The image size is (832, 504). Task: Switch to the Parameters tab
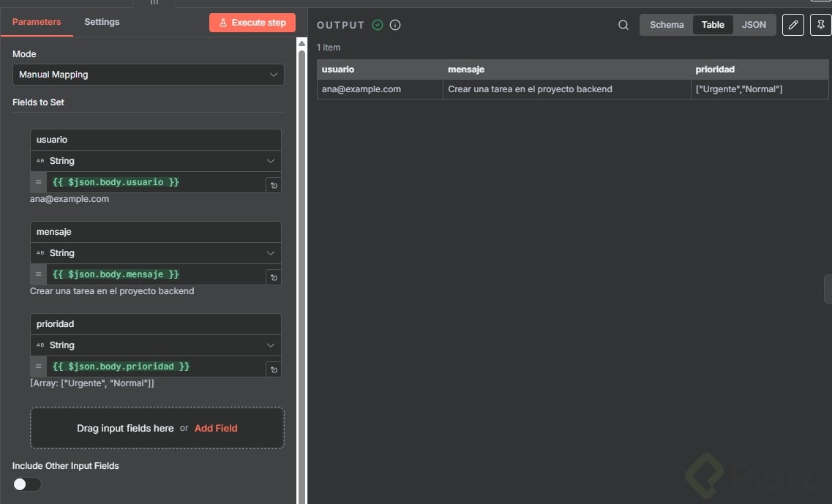[x=37, y=22]
